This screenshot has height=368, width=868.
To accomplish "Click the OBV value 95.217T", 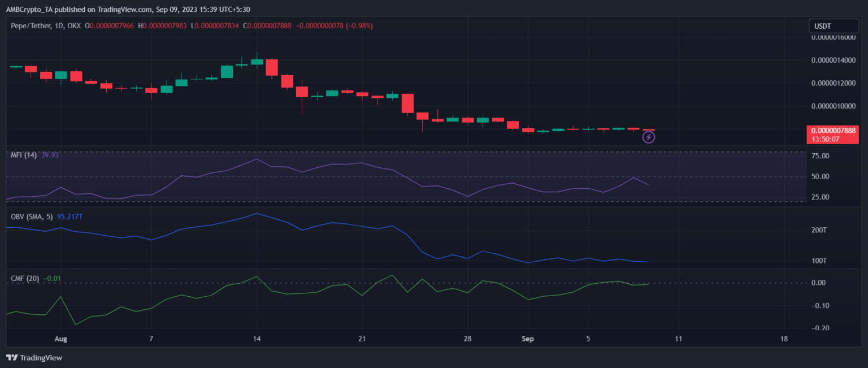I will point(73,217).
